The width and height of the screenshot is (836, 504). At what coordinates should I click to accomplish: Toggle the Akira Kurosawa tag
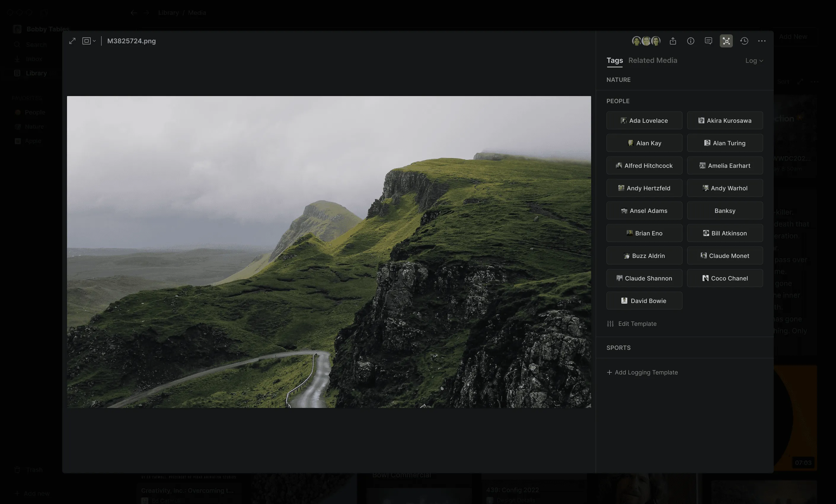[725, 120]
